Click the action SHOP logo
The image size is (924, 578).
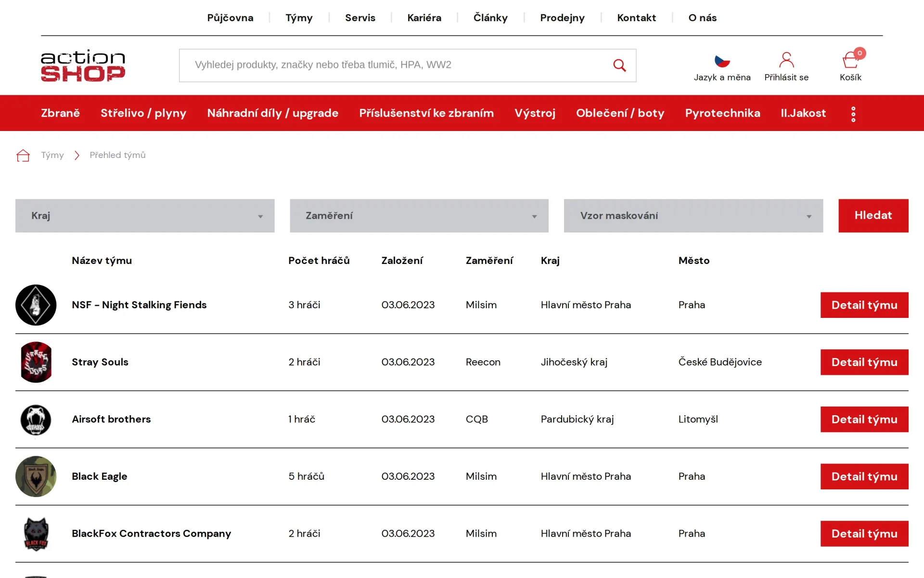(x=83, y=66)
